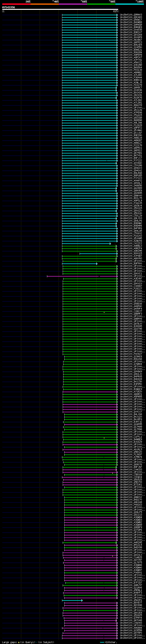This screenshot has width=146, height=644.
Task: Select label UniRef100_A3EXN7
Action: [131, 278]
